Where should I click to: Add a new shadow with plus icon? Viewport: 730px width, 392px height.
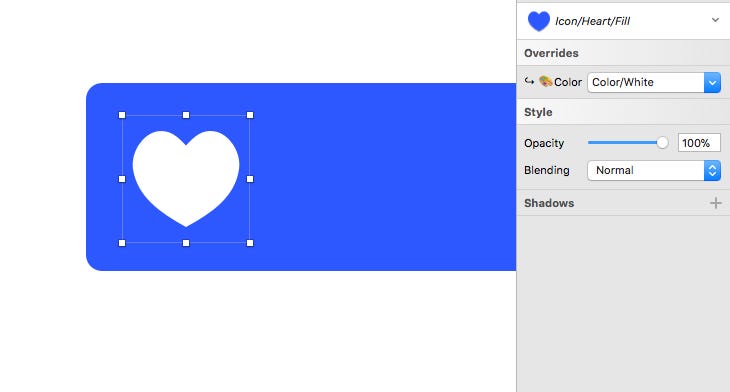coord(716,203)
